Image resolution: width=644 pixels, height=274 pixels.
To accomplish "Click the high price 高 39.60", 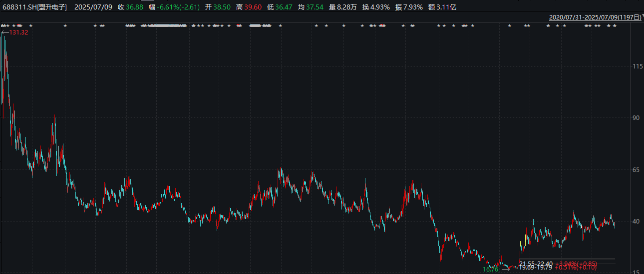I will 248,7.
